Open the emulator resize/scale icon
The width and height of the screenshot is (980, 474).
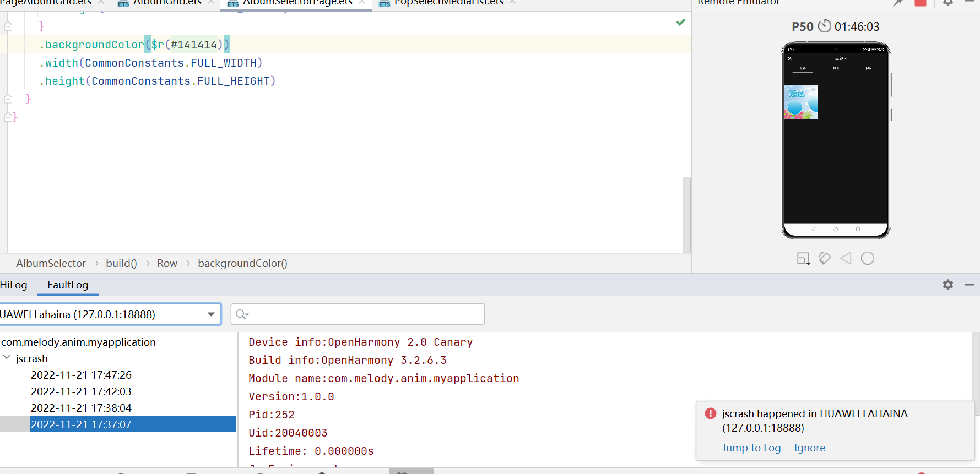(803, 258)
